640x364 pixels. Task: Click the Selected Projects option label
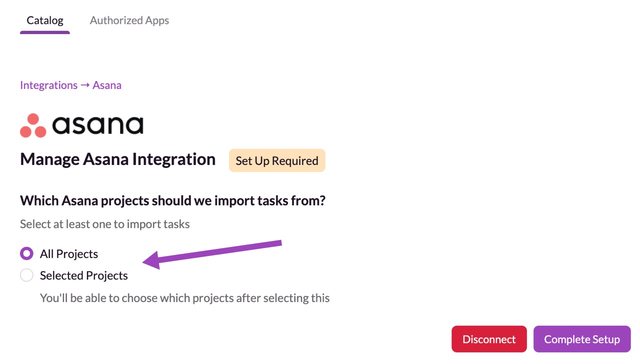tap(84, 275)
